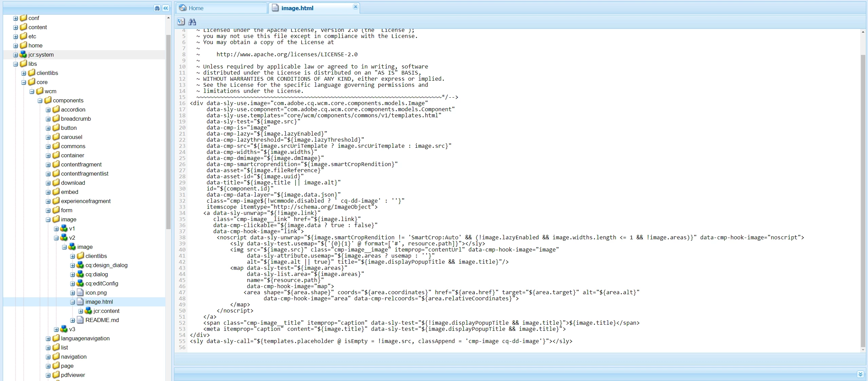Expand the v3 image node
Screen dimensions: 868x381
56,329
